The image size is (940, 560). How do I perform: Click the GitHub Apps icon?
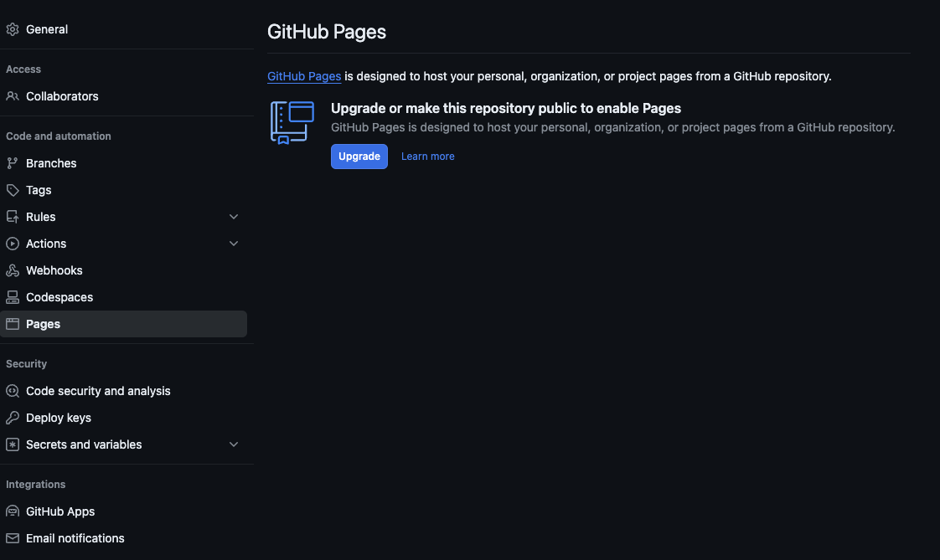point(13,511)
